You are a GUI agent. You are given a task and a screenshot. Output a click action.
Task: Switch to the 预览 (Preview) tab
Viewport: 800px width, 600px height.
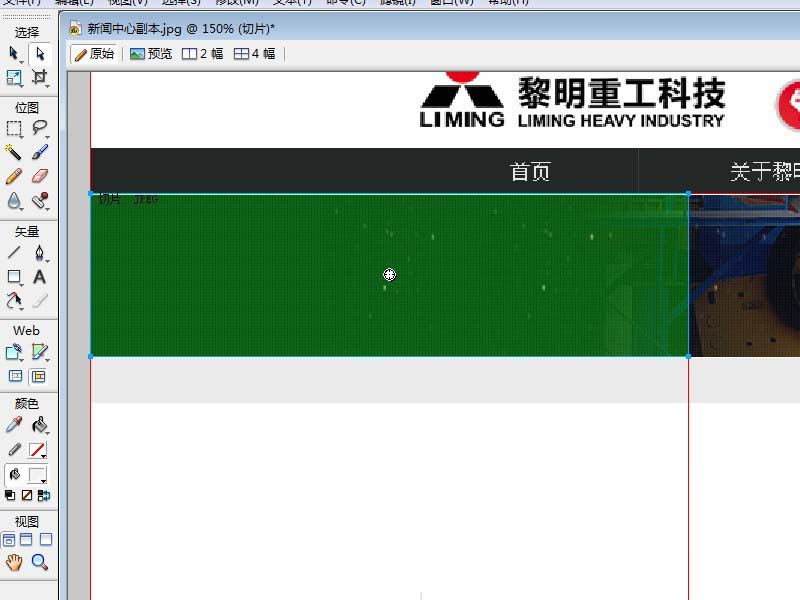[x=151, y=54]
